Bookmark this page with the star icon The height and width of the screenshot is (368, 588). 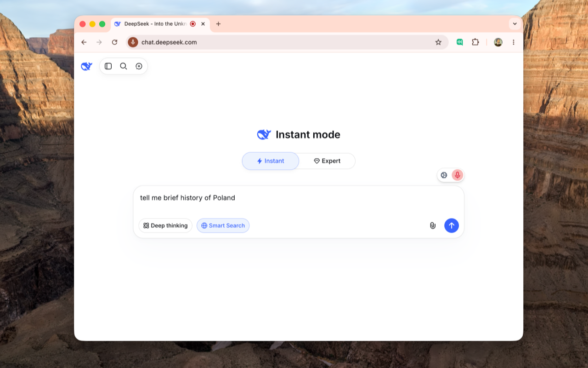pos(438,42)
